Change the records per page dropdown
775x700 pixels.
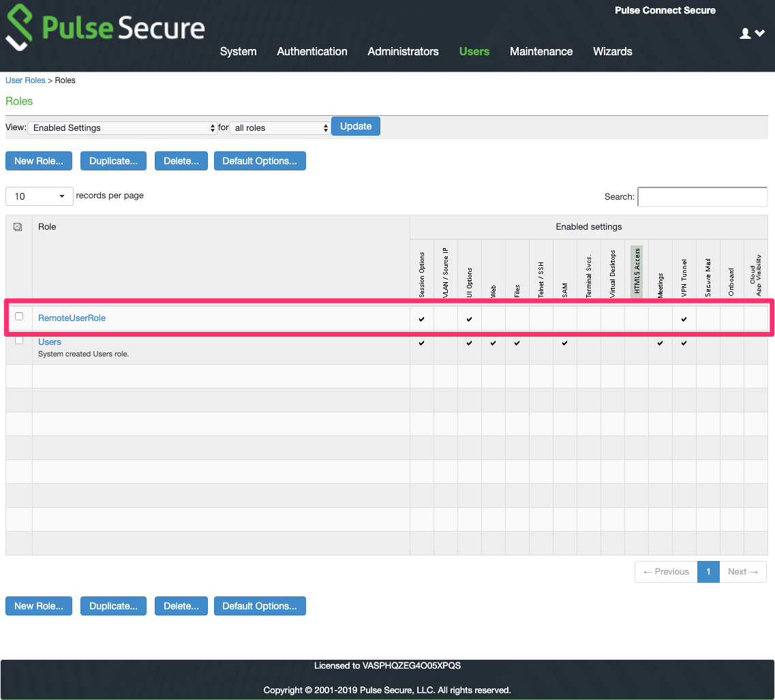pyautogui.click(x=39, y=196)
